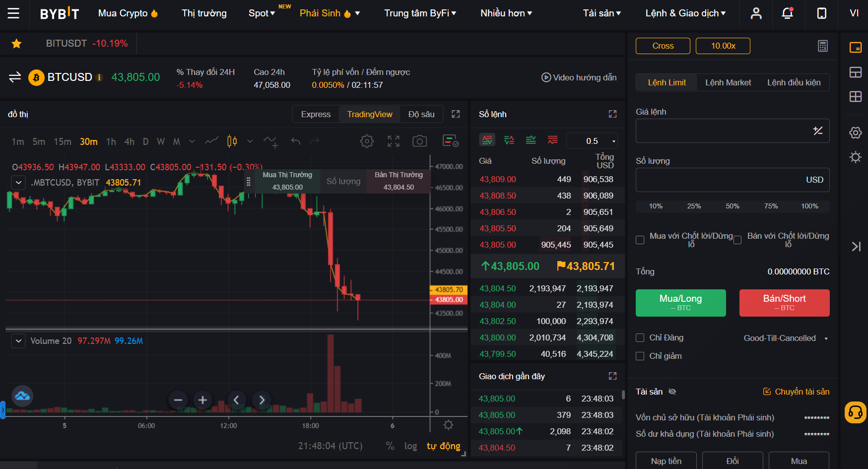Open the Nhiều hơn dropdown
Screen dimensions: 868x469
(506, 13)
